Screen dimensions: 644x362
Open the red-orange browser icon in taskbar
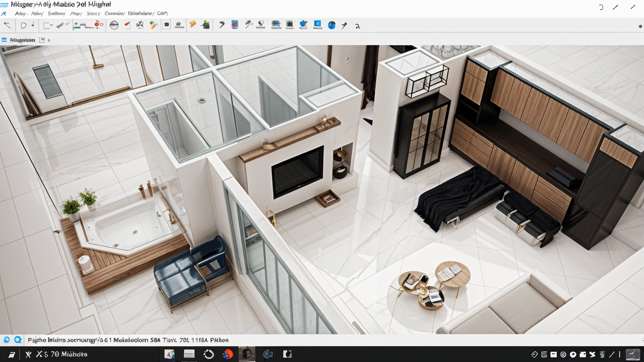228,354
